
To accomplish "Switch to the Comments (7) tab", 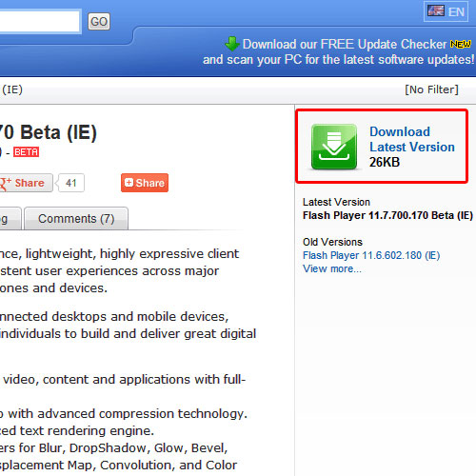I will 76,219.
